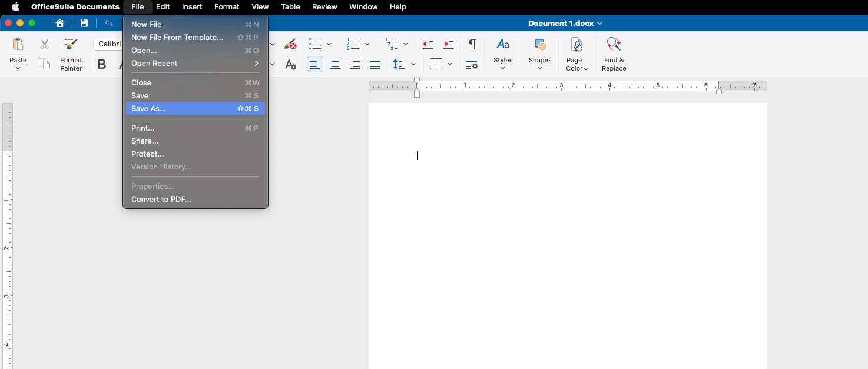Enable center text alignment
Screen dimensions: 868x369
pos(334,64)
